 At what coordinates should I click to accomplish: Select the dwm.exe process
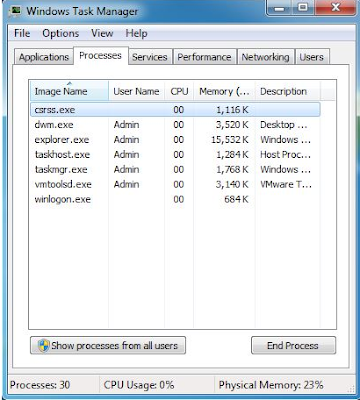[x=175, y=125]
